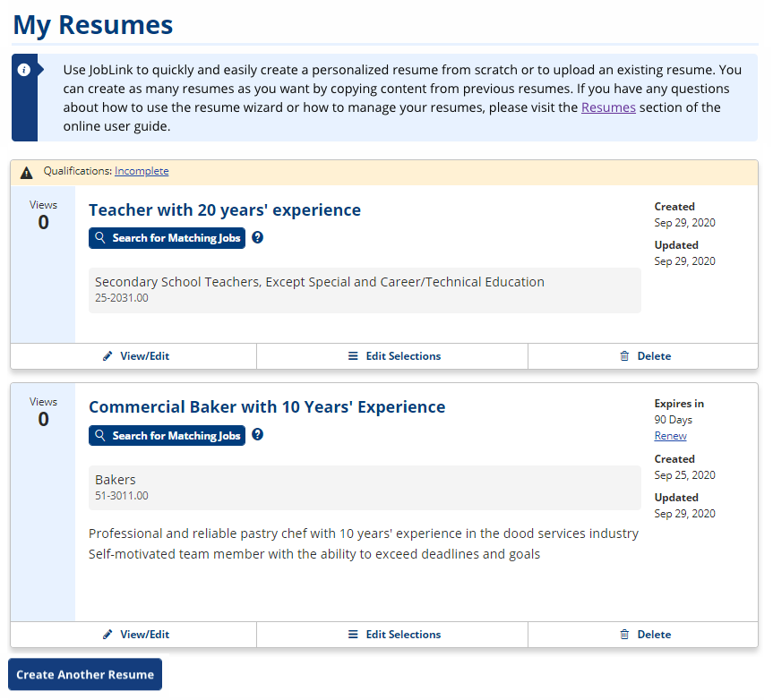Open help for the Baker resume search

(258, 435)
